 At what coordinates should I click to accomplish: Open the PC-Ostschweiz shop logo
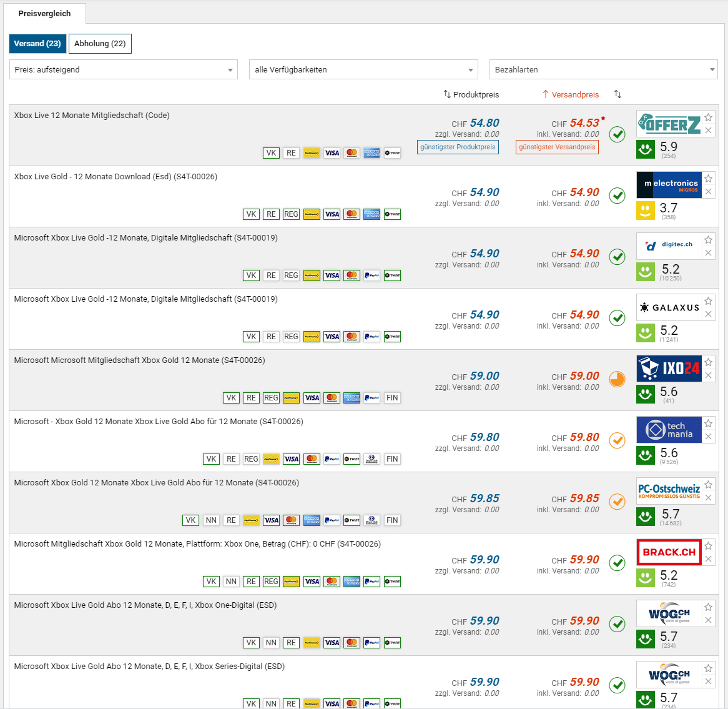669,491
